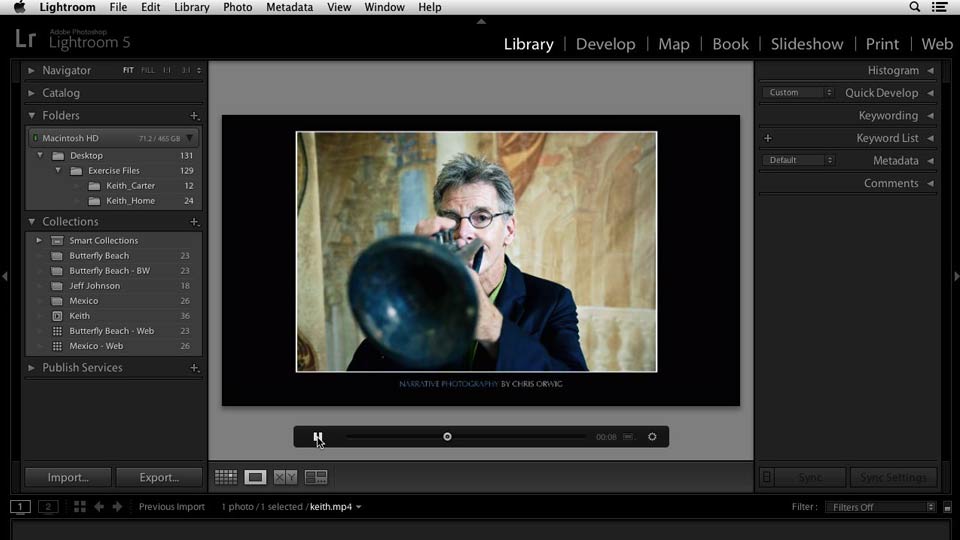This screenshot has height=540, width=960.
Task: Click the video scrubber playhead
Action: pos(448,437)
